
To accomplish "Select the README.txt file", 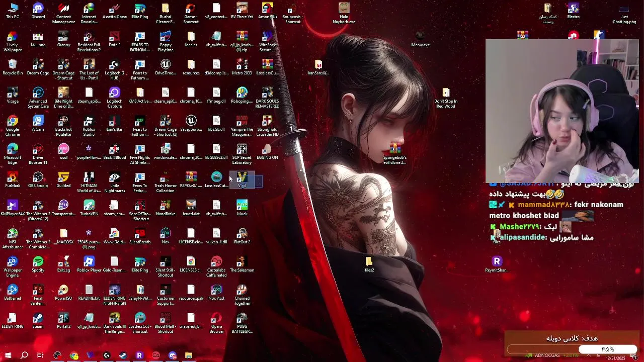I will click(89, 293).
